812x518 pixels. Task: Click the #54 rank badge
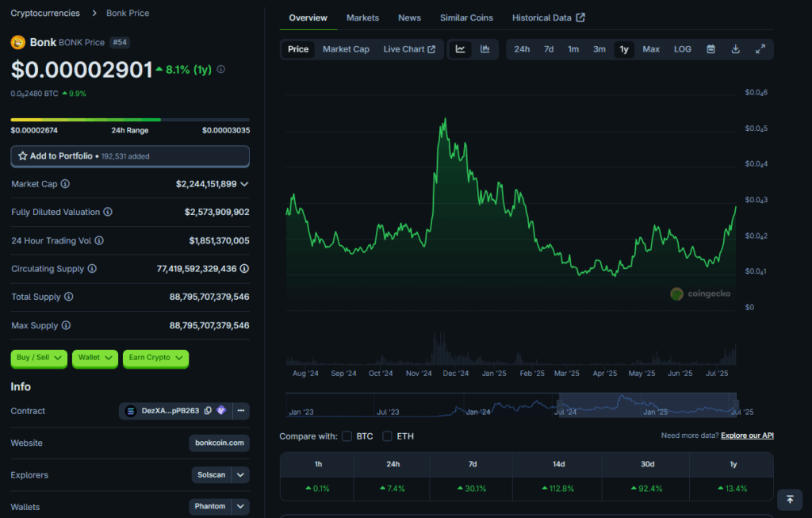120,43
